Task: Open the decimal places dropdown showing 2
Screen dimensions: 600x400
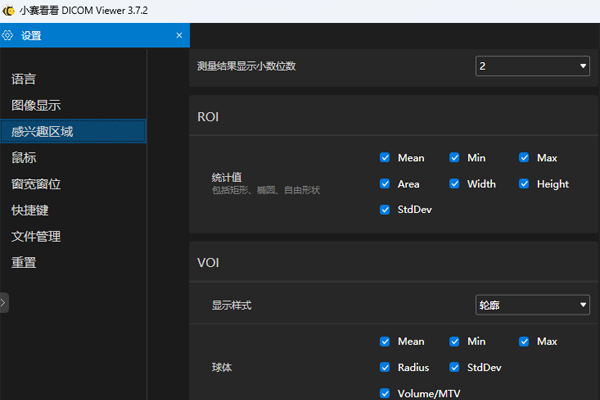Action: coord(532,66)
